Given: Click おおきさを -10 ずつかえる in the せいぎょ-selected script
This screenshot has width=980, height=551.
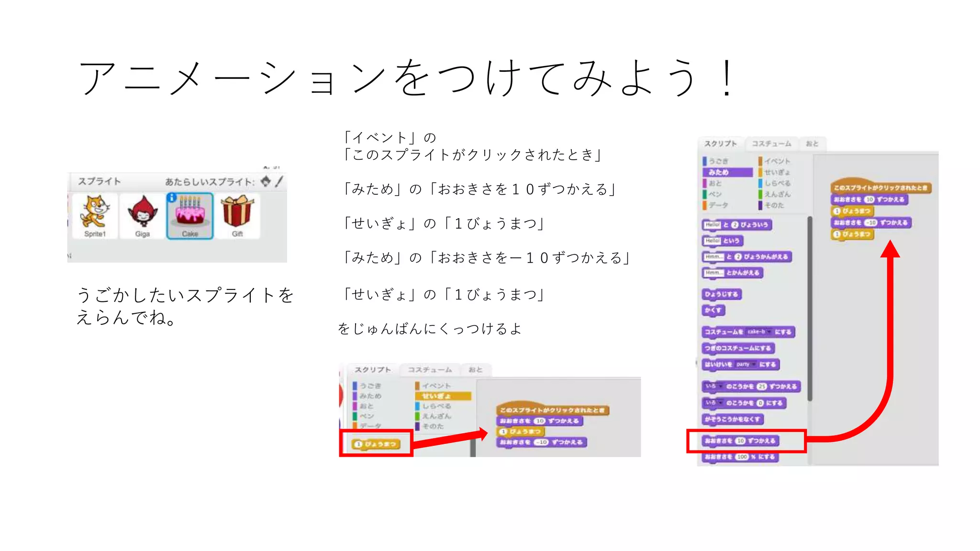Looking at the screenshot, I should click(x=541, y=442).
